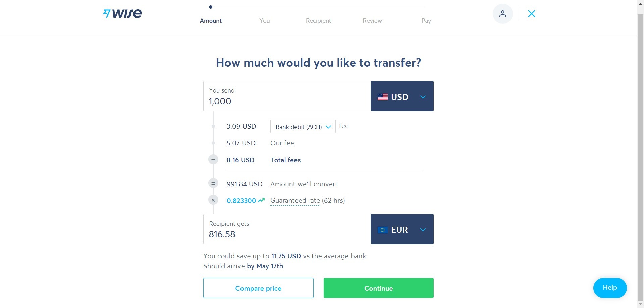
Task: Open the Guaranteed rate link
Action: (x=295, y=200)
